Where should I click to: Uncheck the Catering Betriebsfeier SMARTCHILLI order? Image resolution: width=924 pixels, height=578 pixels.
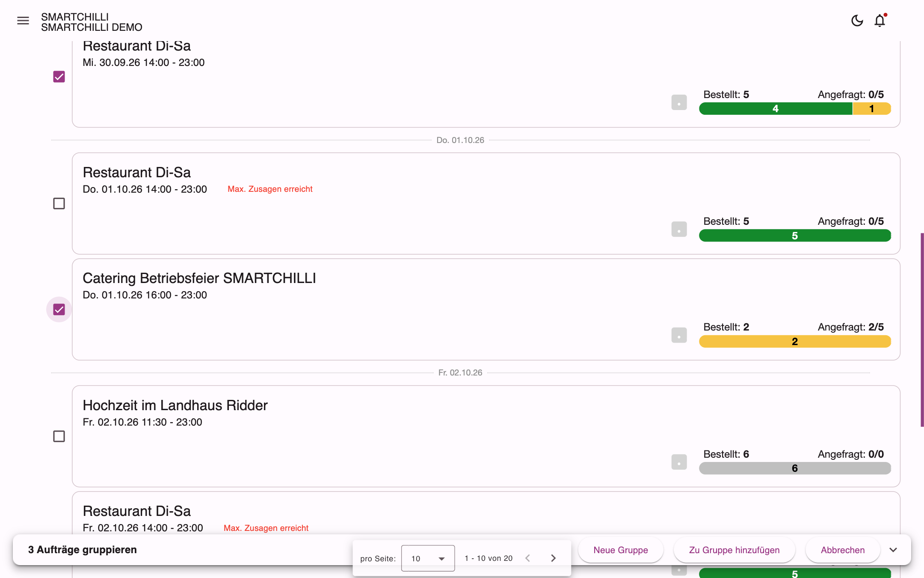[59, 310]
